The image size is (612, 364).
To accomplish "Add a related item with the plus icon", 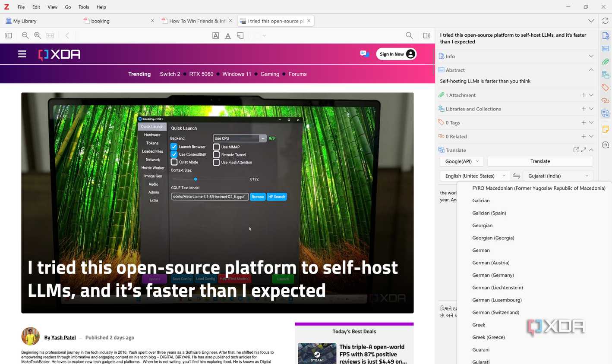I will pyautogui.click(x=584, y=137).
